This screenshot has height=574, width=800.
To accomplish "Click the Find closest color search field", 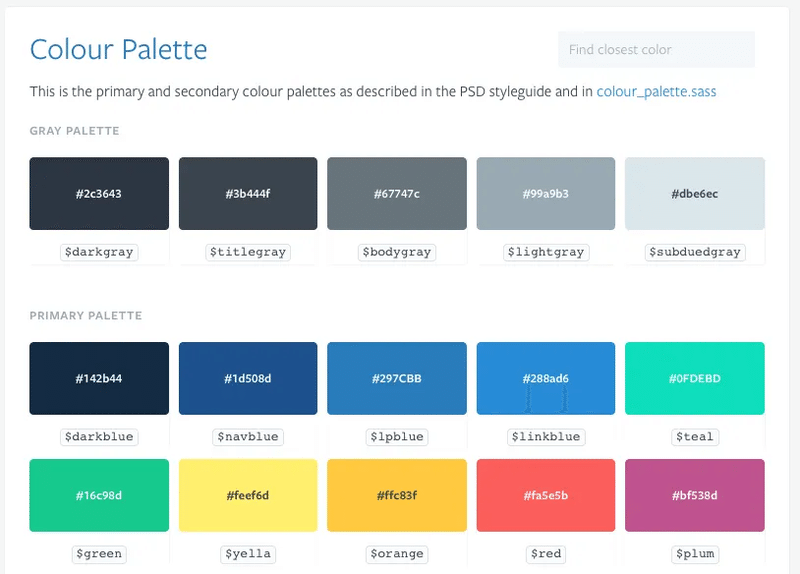I will tap(655, 50).
